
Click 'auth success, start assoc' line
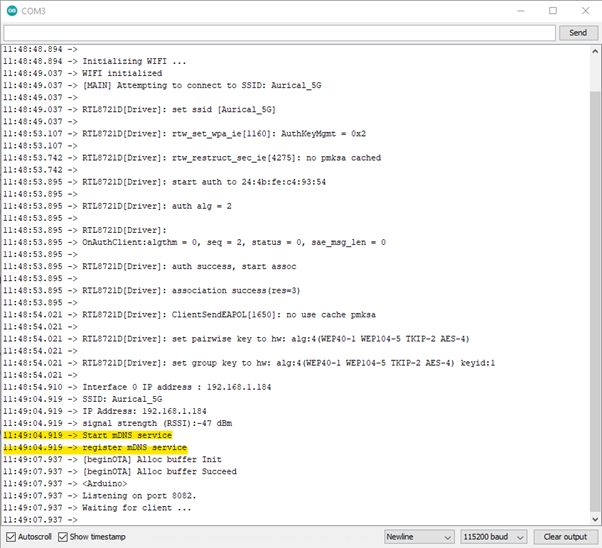[x=150, y=266]
